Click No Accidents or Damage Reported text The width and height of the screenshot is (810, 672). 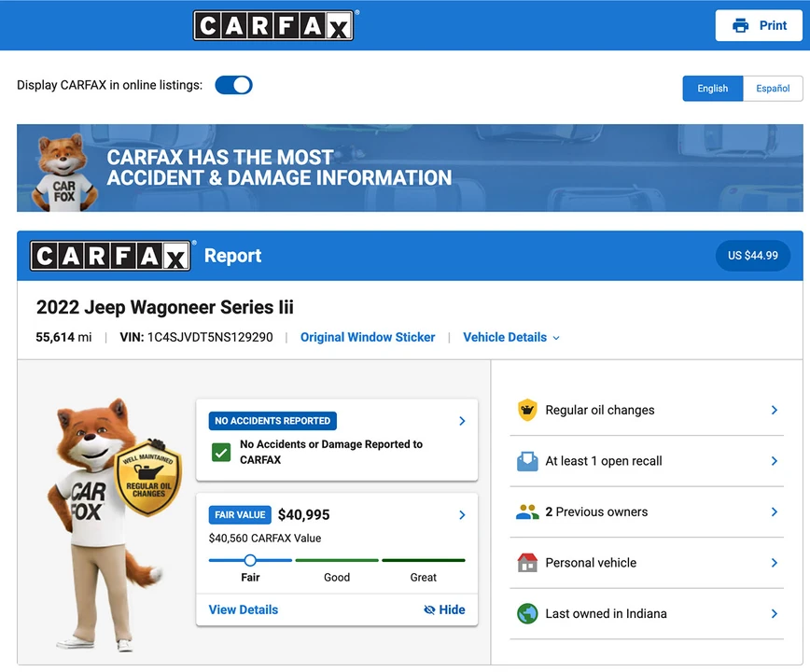tap(331, 452)
